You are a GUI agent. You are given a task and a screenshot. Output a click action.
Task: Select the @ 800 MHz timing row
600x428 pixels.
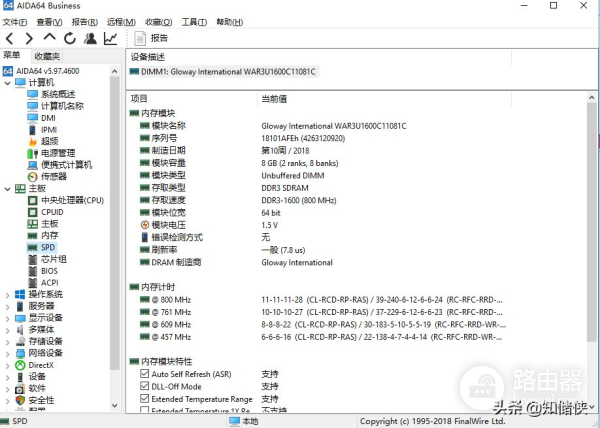coord(321,300)
